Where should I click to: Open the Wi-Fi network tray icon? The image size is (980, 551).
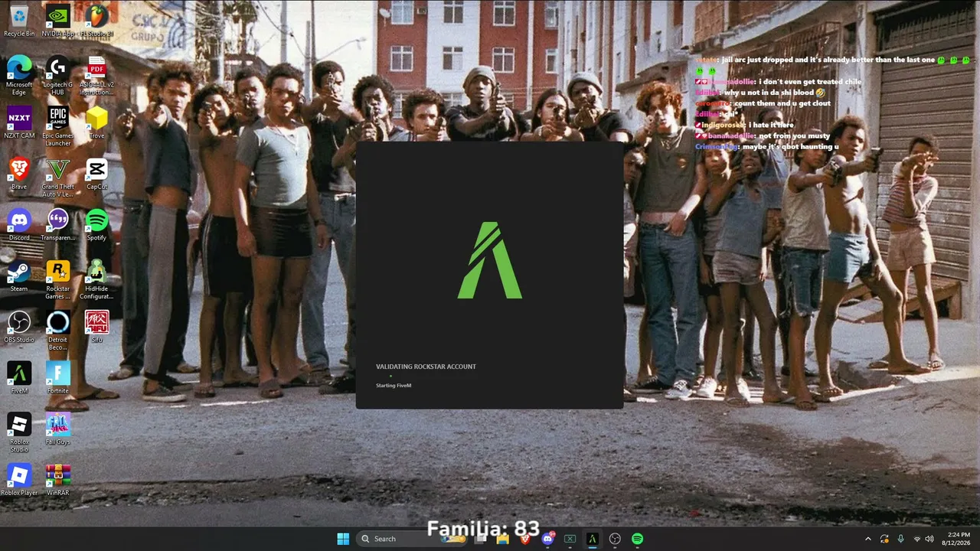coord(916,539)
